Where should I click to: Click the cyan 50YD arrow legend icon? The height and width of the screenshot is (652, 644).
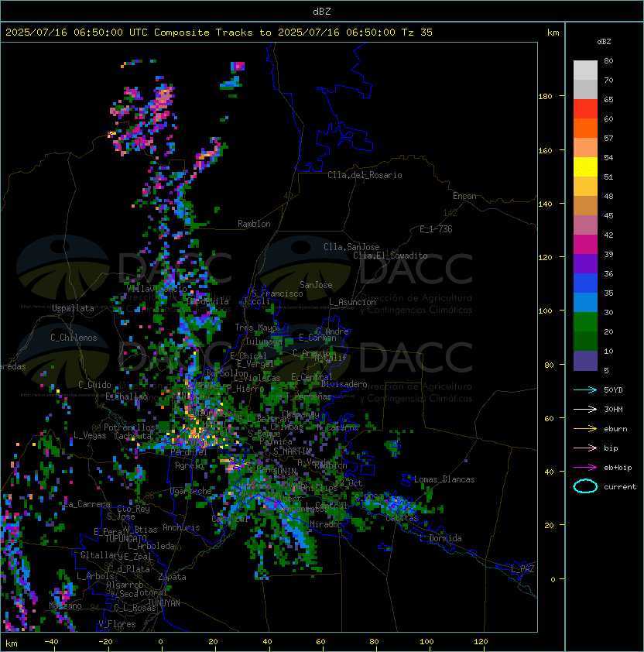(585, 389)
